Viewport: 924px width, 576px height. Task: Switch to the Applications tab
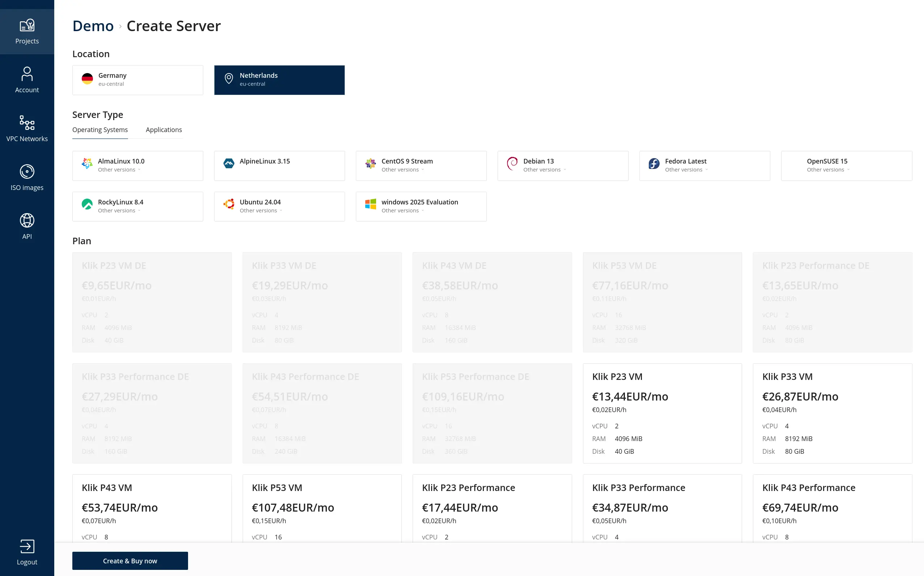(164, 130)
